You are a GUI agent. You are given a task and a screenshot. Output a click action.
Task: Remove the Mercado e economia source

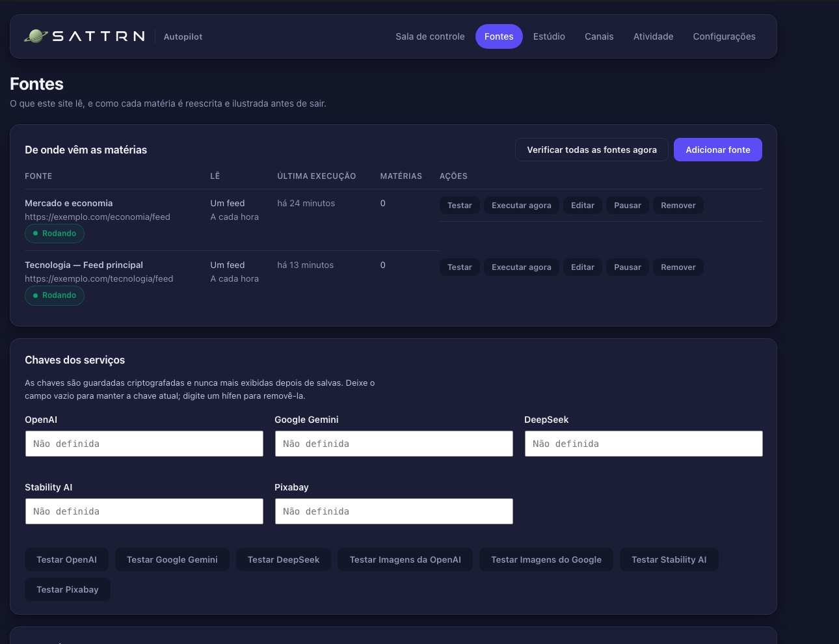tap(678, 206)
